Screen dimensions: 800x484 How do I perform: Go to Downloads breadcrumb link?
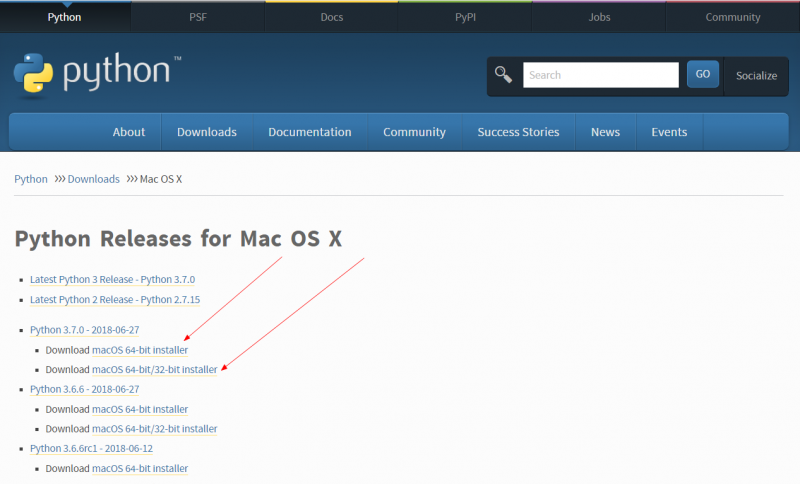tap(93, 179)
